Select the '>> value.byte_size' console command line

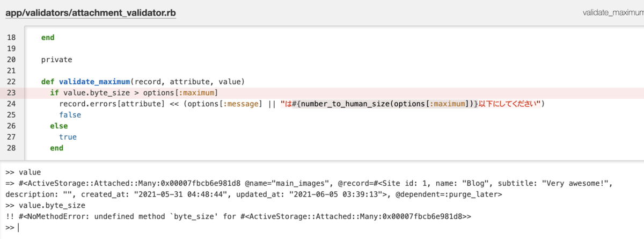coord(45,205)
